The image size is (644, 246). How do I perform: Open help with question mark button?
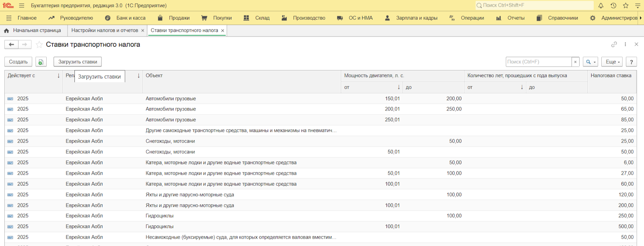point(632,62)
